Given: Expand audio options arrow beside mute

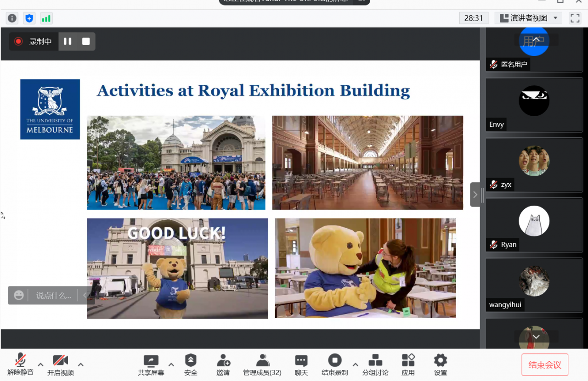Looking at the screenshot, I should coord(40,365).
